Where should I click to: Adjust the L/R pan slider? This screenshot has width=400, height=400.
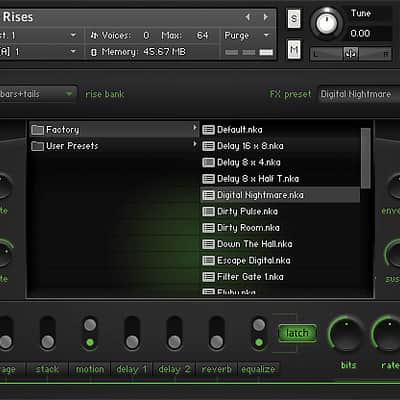tap(351, 54)
